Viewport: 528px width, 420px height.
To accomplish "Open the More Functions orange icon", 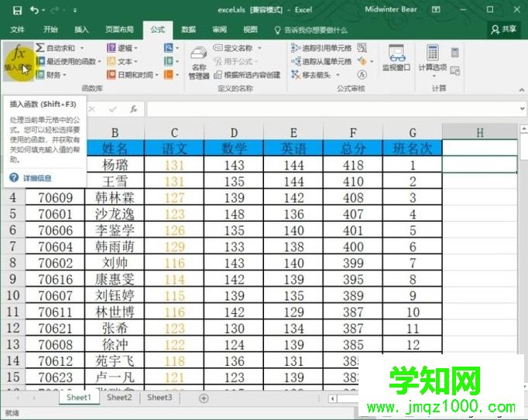I will pyautogui.click(x=171, y=74).
